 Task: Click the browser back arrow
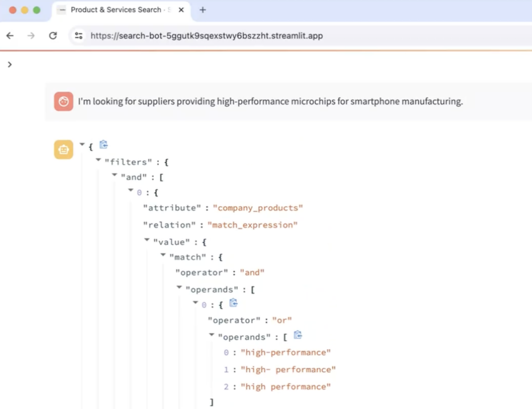tap(10, 36)
